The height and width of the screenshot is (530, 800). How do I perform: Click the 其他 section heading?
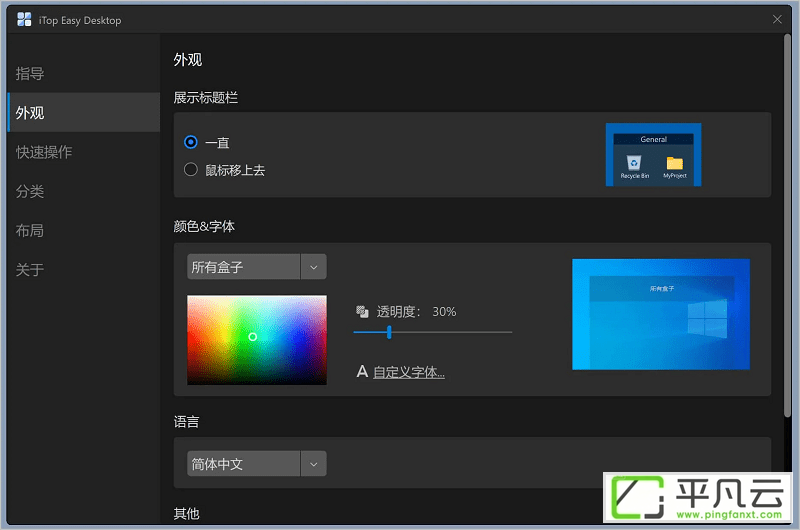point(186,513)
